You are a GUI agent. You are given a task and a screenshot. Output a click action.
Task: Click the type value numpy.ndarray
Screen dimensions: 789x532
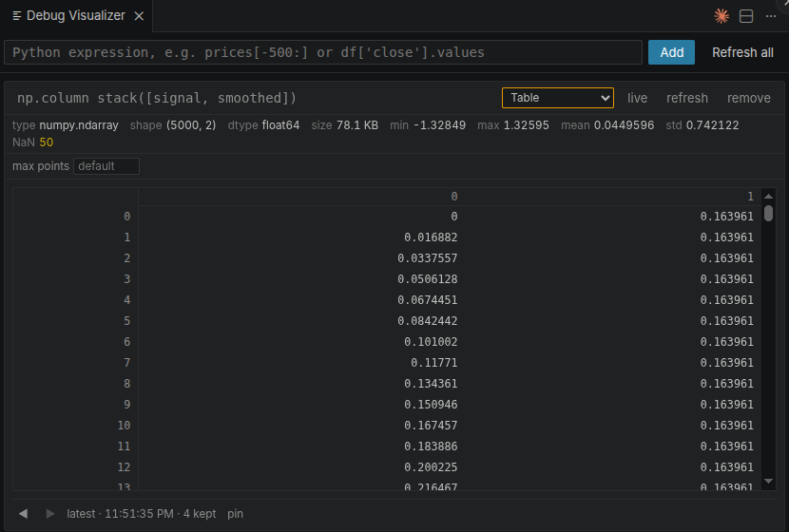point(79,125)
